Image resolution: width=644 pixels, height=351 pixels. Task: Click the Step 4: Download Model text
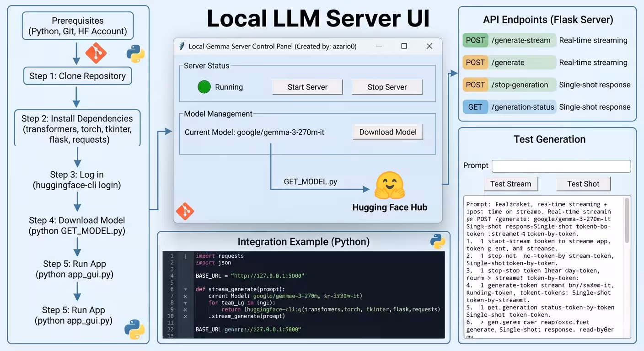click(x=77, y=225)
